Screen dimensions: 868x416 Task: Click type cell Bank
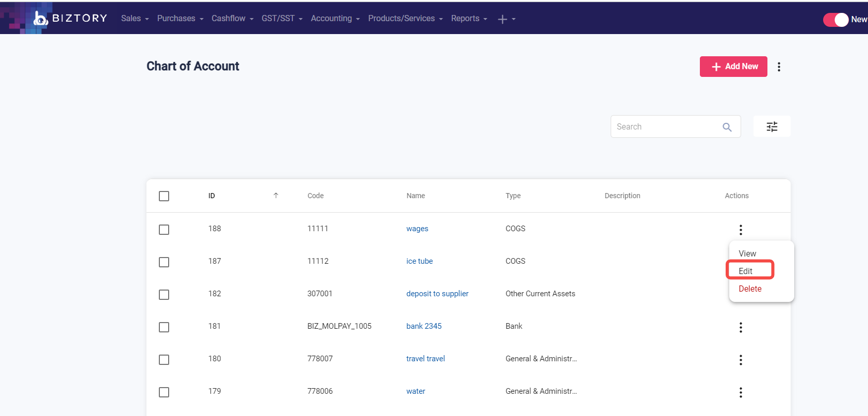514,326
